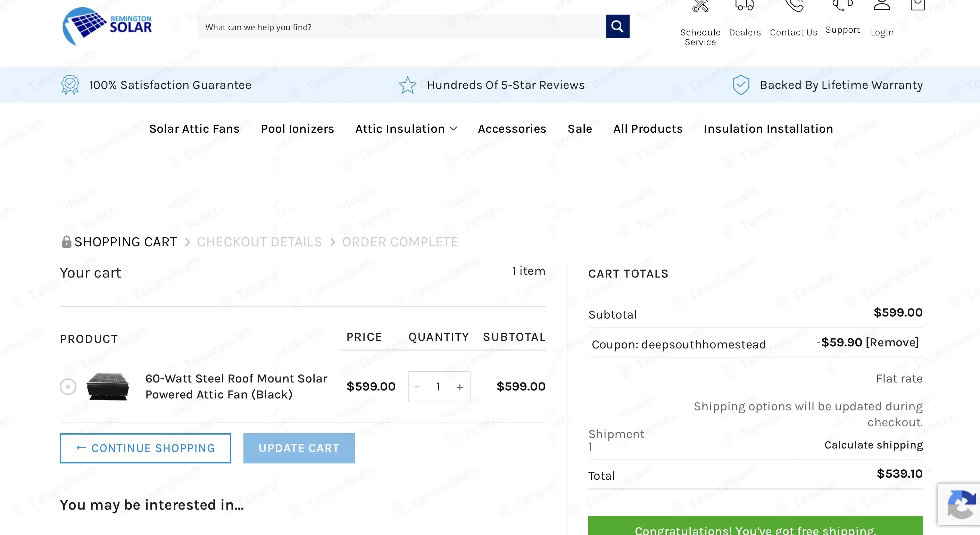Expand the Attic Insulation menu chevron
The height and width of the screenshot is (535, 980).
[453, 129]
